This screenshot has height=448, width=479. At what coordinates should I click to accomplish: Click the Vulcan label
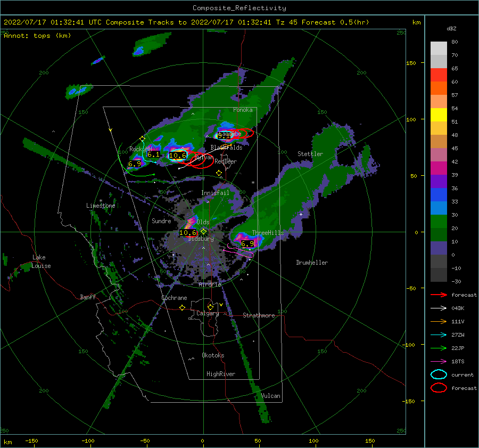pyautogui.click(x=270, y=396)
